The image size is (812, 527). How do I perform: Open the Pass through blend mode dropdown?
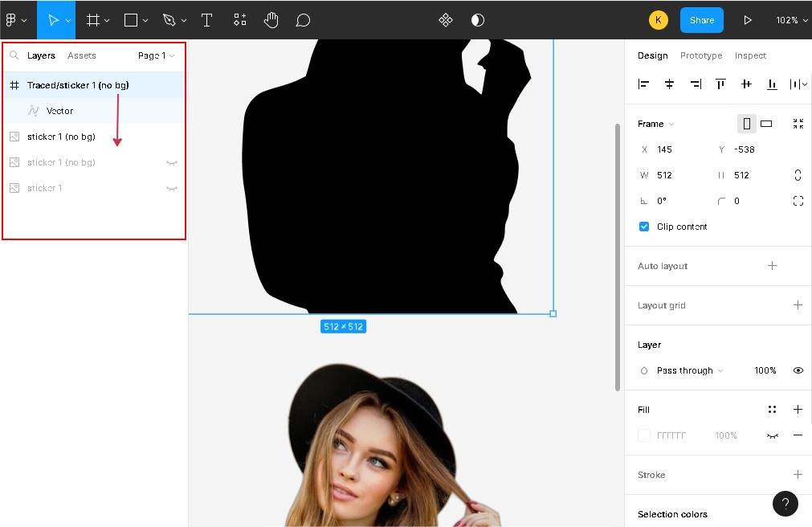[689, 370]
